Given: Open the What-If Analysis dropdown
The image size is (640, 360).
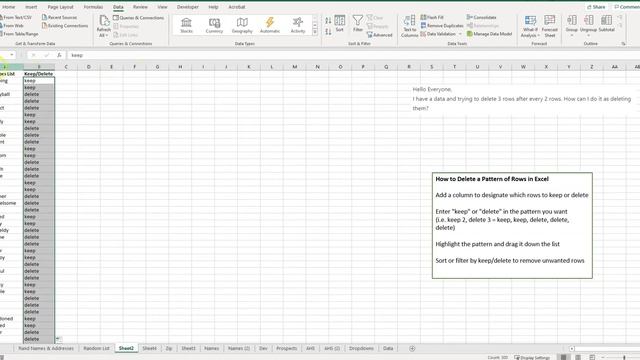Looking at the screenshot, I should pyautogui.click(x=530, y=26).
